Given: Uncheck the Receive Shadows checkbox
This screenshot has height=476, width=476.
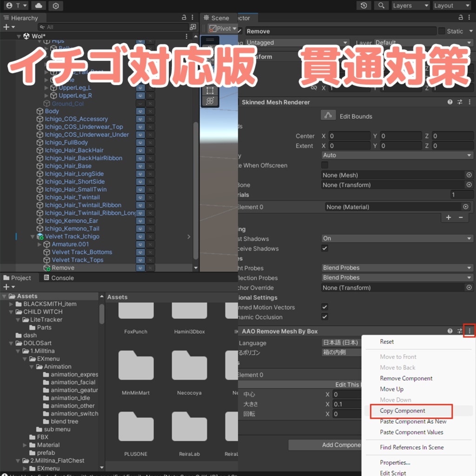Looking at the screenshot, I should [324, 248].
